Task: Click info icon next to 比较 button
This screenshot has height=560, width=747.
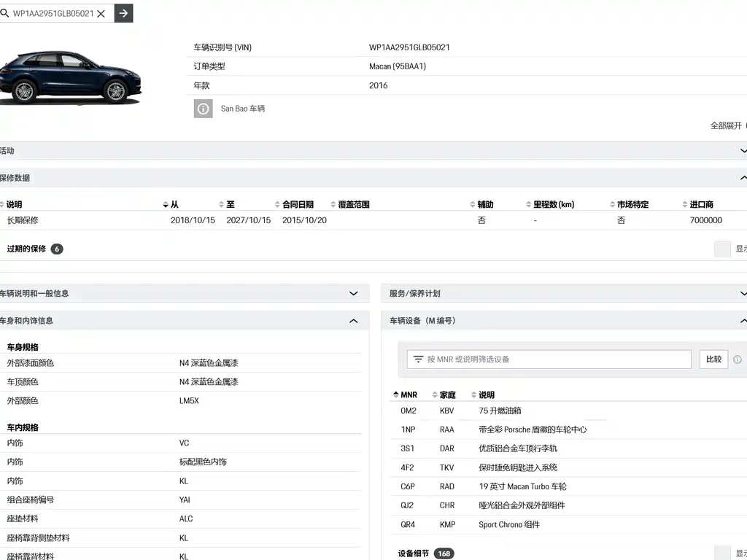Action: click(x=738, y=359)
